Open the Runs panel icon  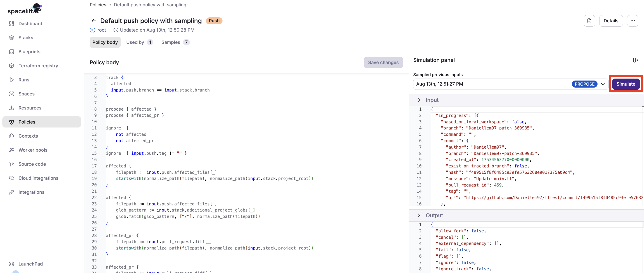12,80
